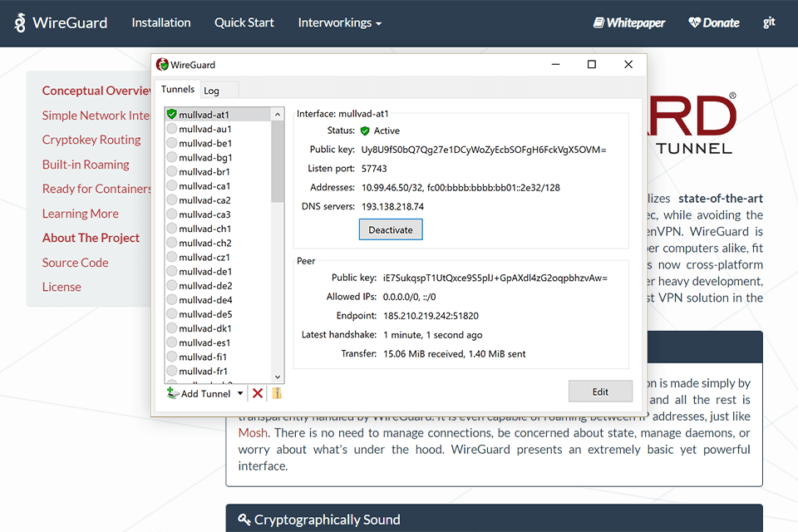Open the About The Project sidebar link
This screenshot has height=532, width=798.
pyautogui.click(x=91, y=238)
